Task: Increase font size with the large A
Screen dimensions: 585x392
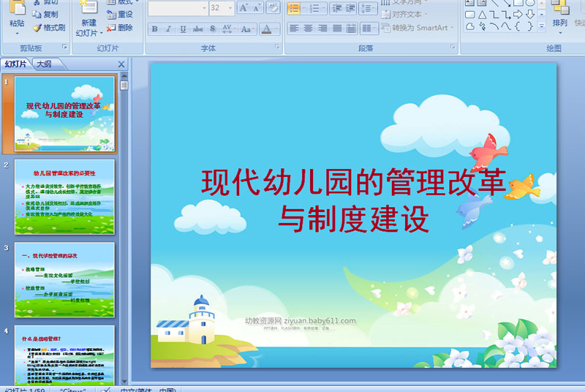Action: pyautogui.click(x=244, y=8)
